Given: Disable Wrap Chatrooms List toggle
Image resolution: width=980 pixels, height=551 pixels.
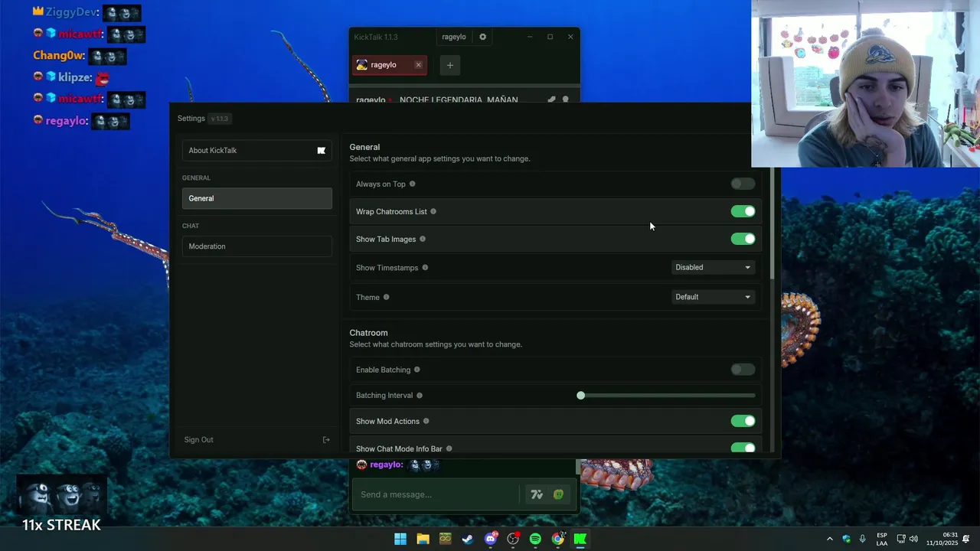Looking at the screenshot, I should [743, 211].
